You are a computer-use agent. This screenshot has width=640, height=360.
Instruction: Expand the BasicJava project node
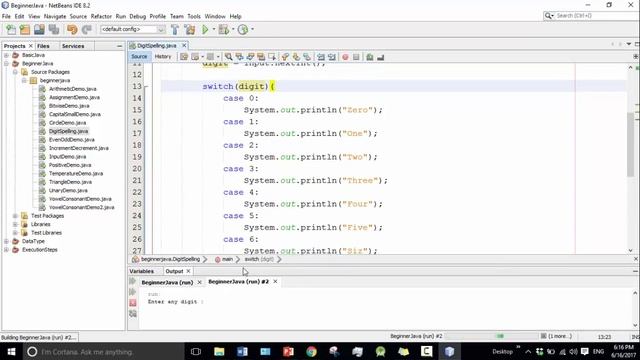tap(6, 55)
